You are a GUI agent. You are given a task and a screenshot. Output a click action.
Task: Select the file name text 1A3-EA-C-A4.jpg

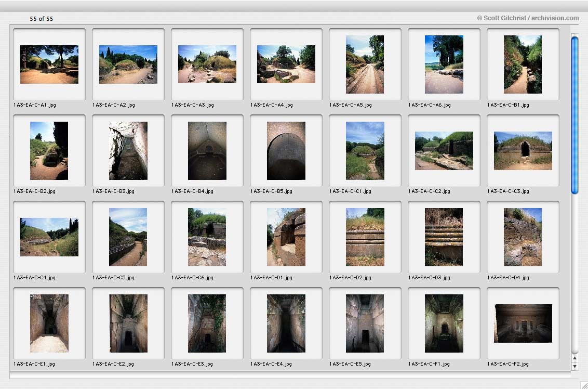pyautogui.click(x=272, y=105)
